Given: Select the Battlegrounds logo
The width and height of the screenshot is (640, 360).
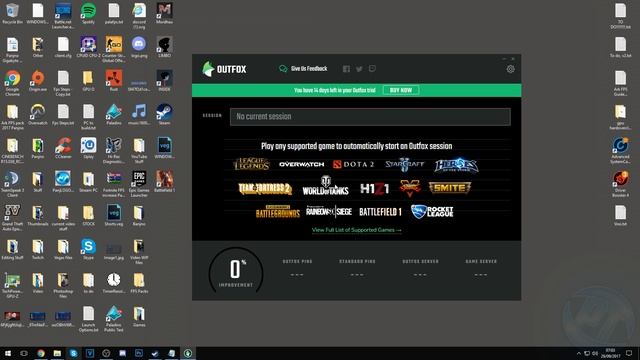Looking at the screenshot, I should (x=278, y=212).
